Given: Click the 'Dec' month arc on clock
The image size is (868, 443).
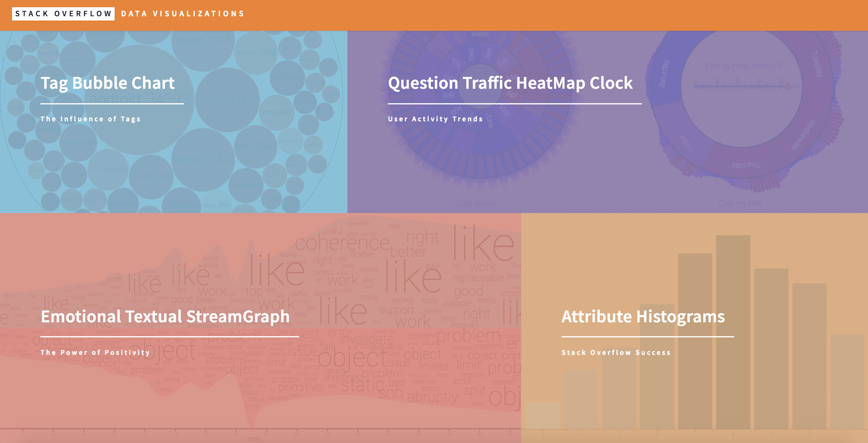Looking at the screenshot, I should [x=470, y=54].
